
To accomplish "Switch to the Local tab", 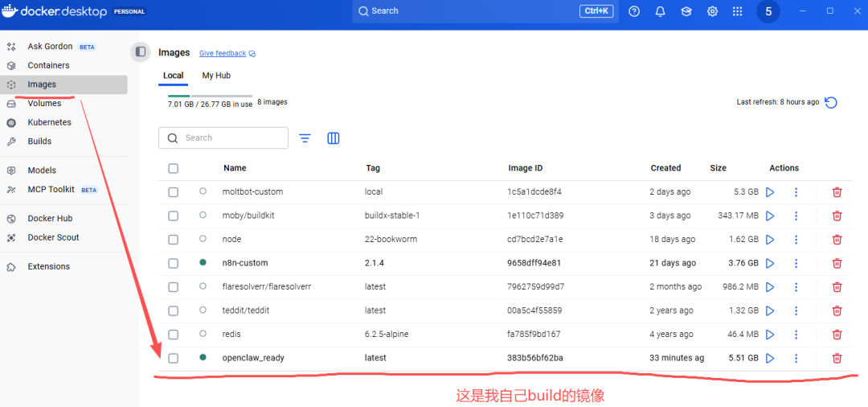I will point(174,76).
